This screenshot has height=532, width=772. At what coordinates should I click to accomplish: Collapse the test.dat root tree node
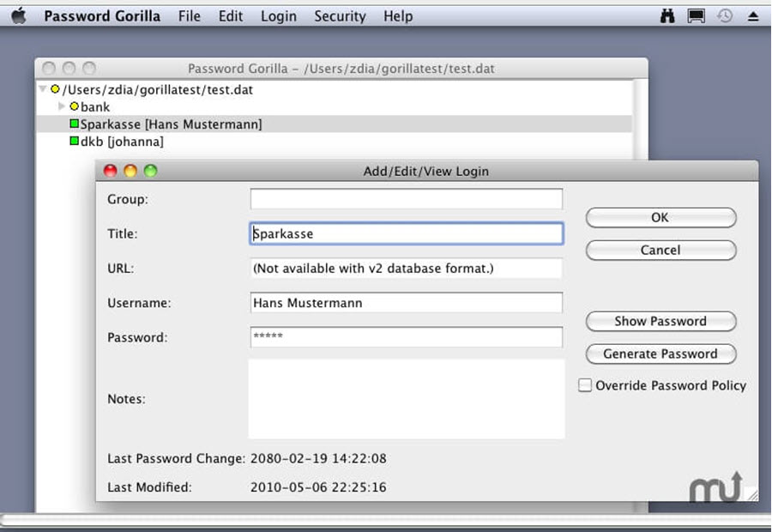click(43, 88)
